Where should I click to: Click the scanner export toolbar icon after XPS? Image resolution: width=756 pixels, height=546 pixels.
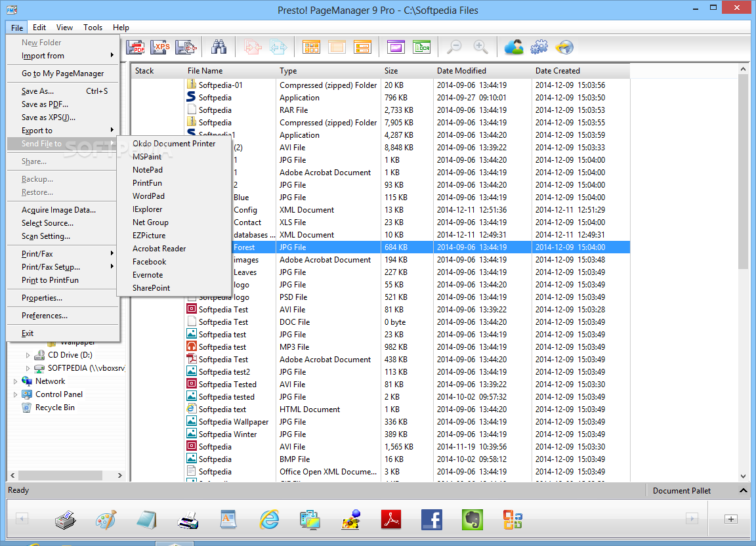point(186,47)
